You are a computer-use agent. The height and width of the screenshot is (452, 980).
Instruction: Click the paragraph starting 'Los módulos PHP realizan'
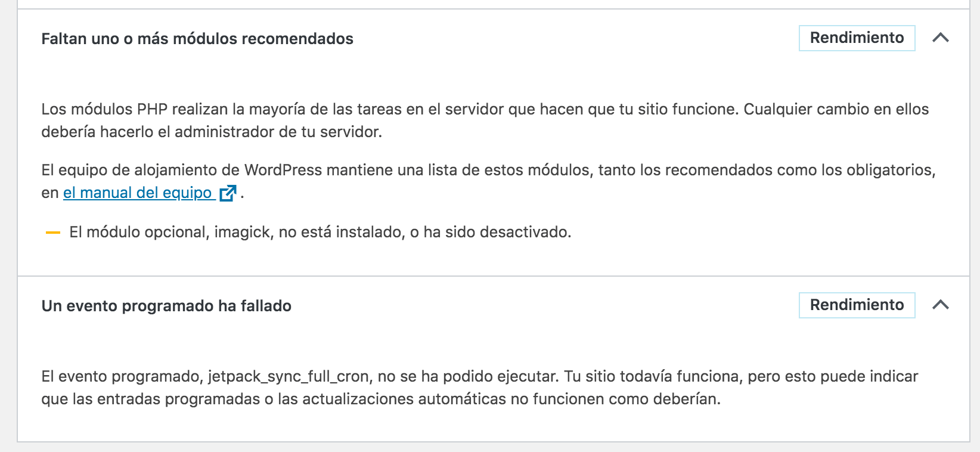coord(485,120)
